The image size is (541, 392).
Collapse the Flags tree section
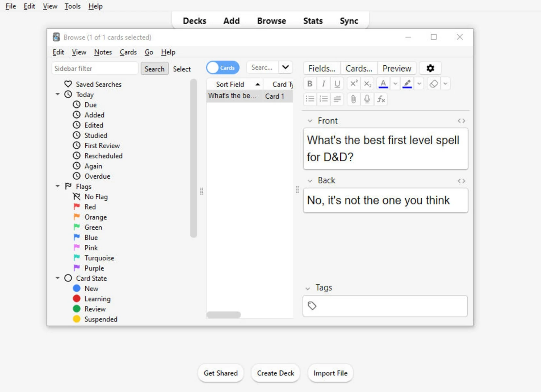pos(58,186)
